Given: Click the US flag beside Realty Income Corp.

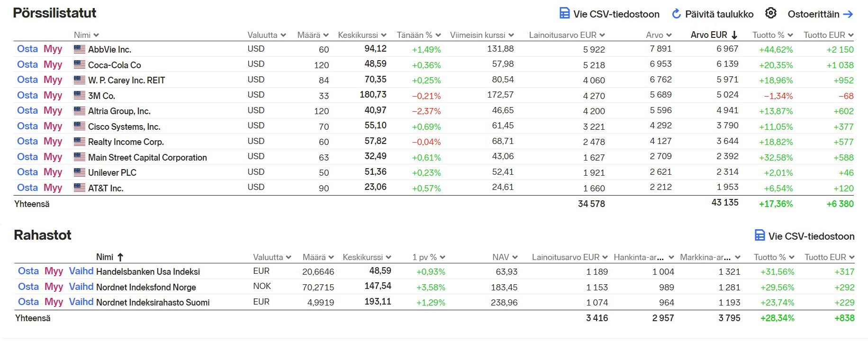Looking at the screenshot, I should click(x=80, y=142).
